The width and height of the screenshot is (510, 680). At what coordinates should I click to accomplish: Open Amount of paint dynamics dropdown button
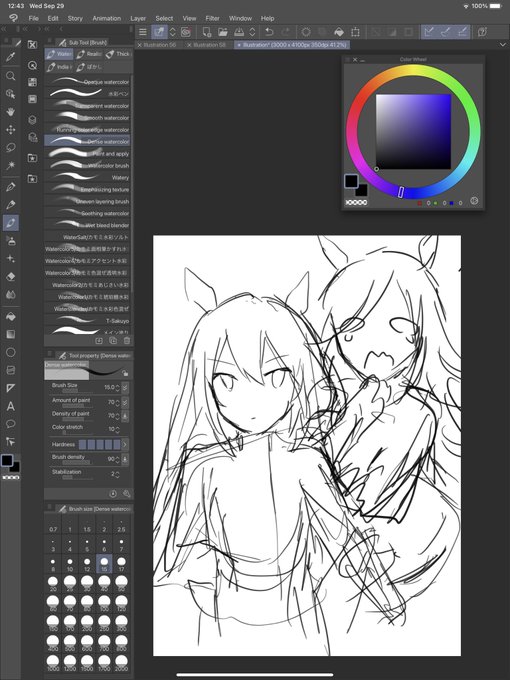pos(125,402)
